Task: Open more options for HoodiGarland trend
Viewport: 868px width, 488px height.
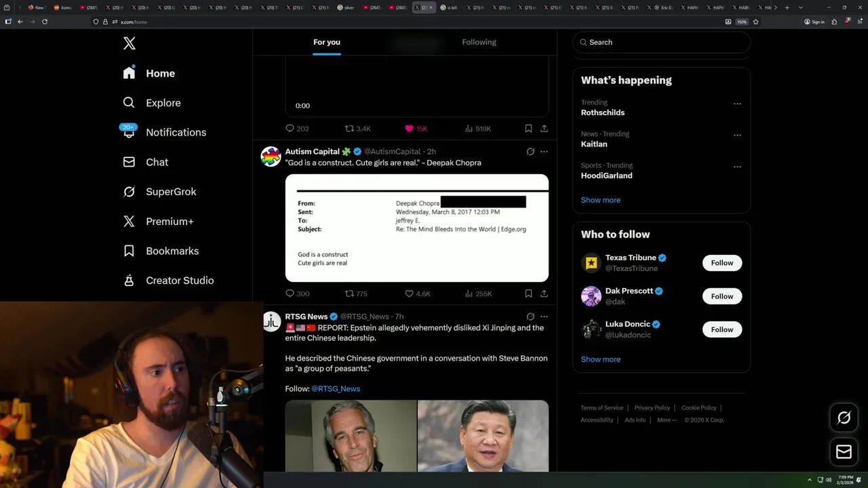Action: coord(737,166)
